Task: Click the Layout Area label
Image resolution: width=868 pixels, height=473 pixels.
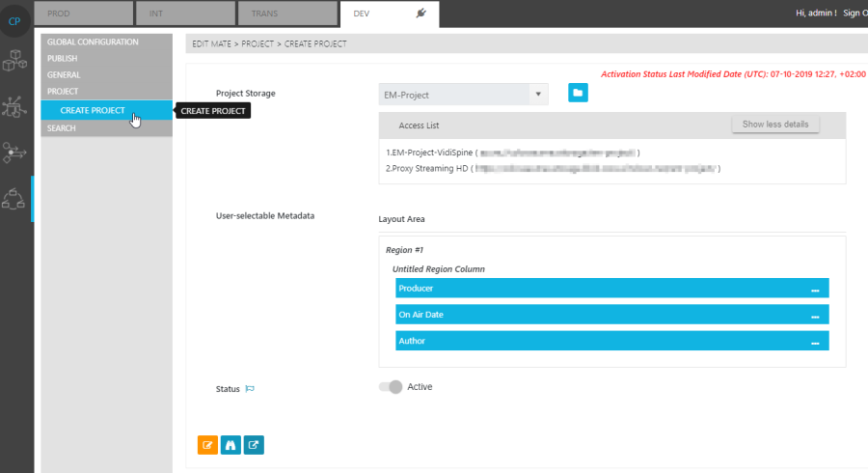Action: click(x=401, y=219)
